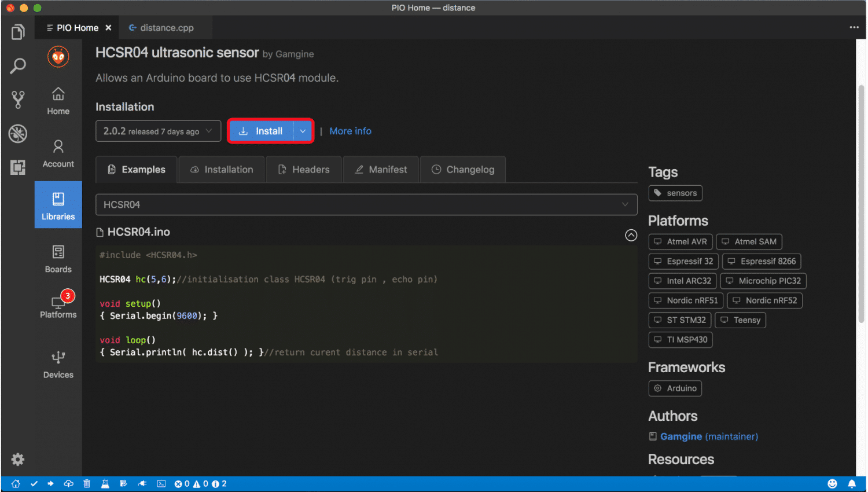This screenshot has width=868, height=492.
Task: Open notifications bell in status bar
Action: click(x=852, y=484)
